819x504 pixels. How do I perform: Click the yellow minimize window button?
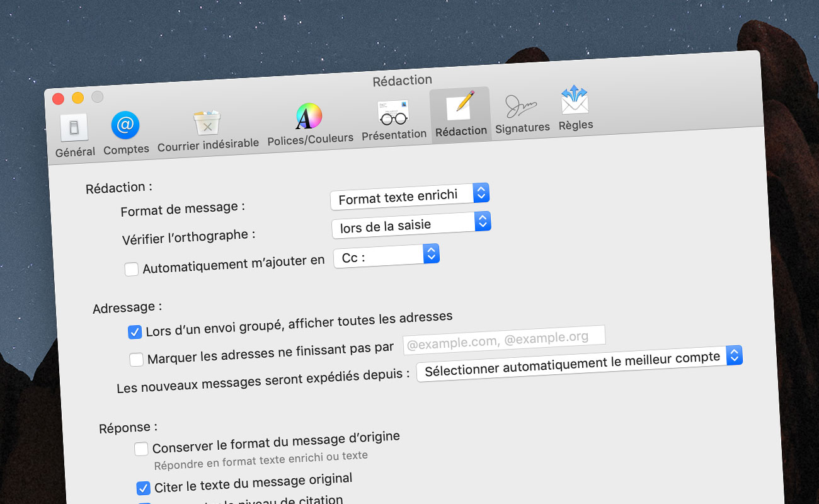point(78,98)
